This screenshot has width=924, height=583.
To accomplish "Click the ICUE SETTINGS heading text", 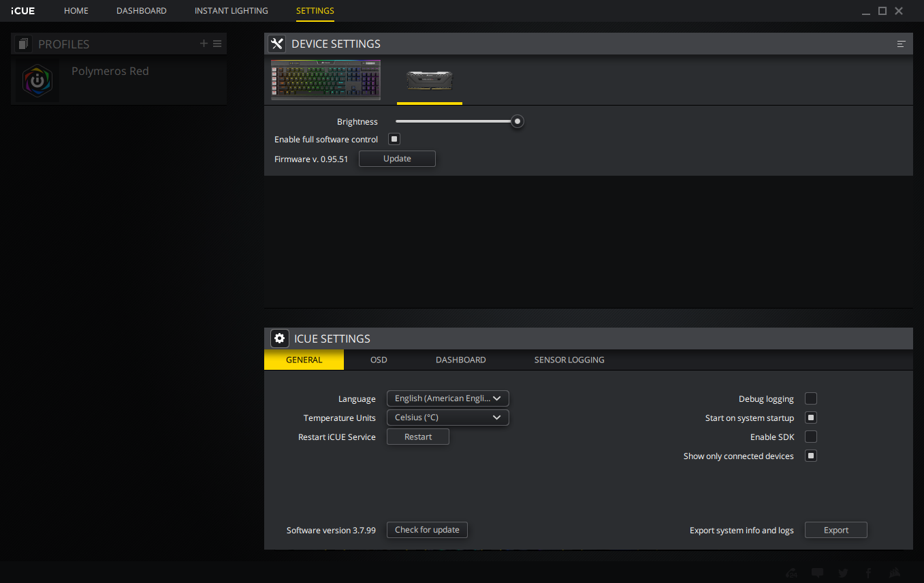I will point(332,338).
